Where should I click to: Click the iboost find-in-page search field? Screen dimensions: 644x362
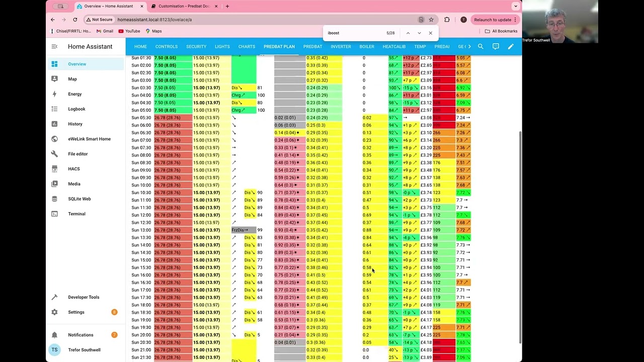click(x=355, y=33)
